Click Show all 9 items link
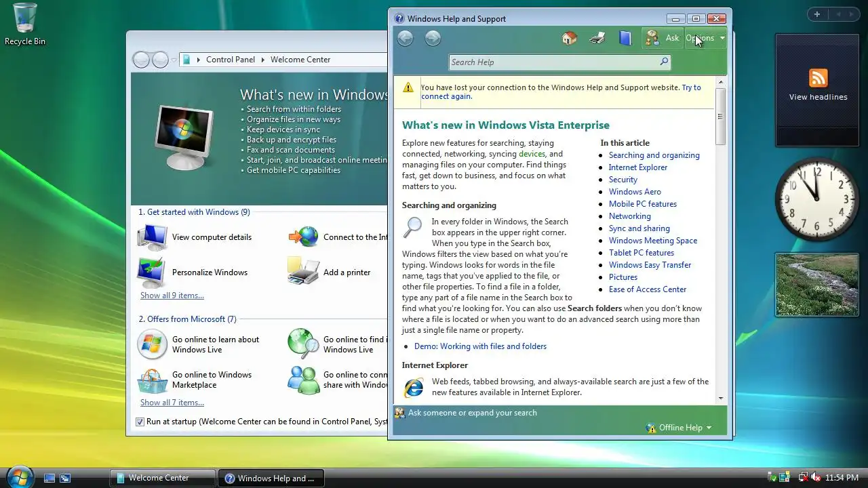 pyautogui.click(x=172, y=296)
